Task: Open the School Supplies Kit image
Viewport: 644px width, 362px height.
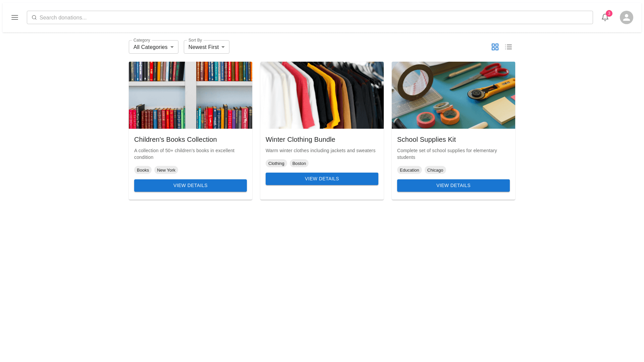Action: tap(453, 95)
